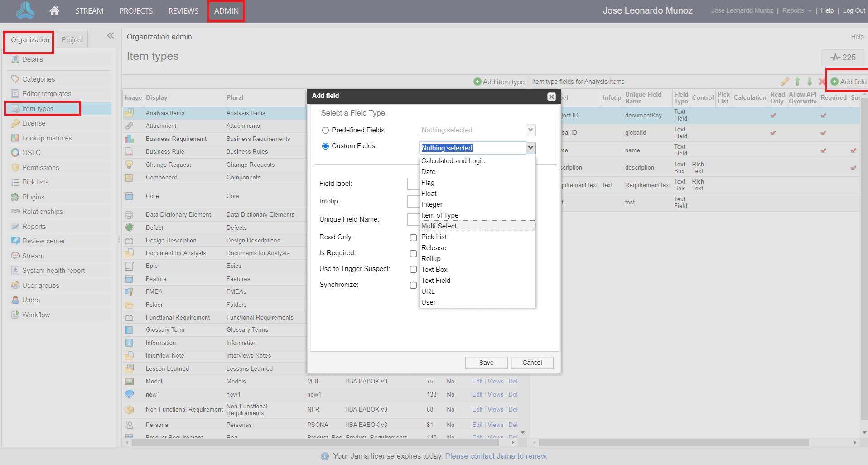Choose Multi Select from the field type list

[x=477, y=226]
